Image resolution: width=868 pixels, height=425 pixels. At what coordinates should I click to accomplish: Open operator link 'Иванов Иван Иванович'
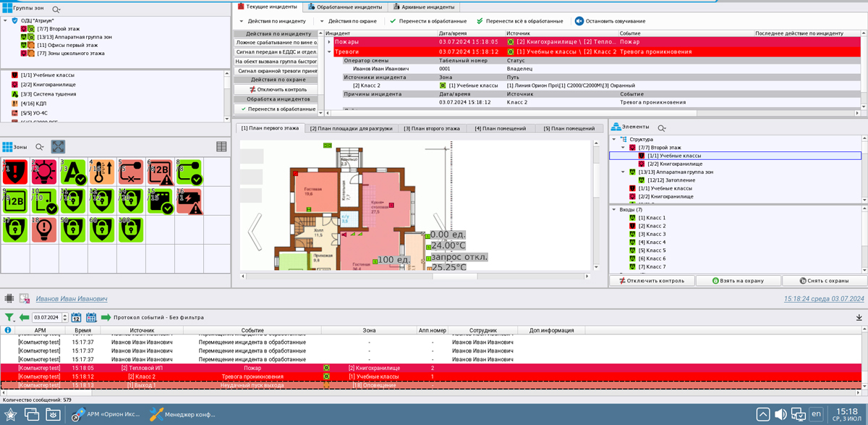coord(72,298)
